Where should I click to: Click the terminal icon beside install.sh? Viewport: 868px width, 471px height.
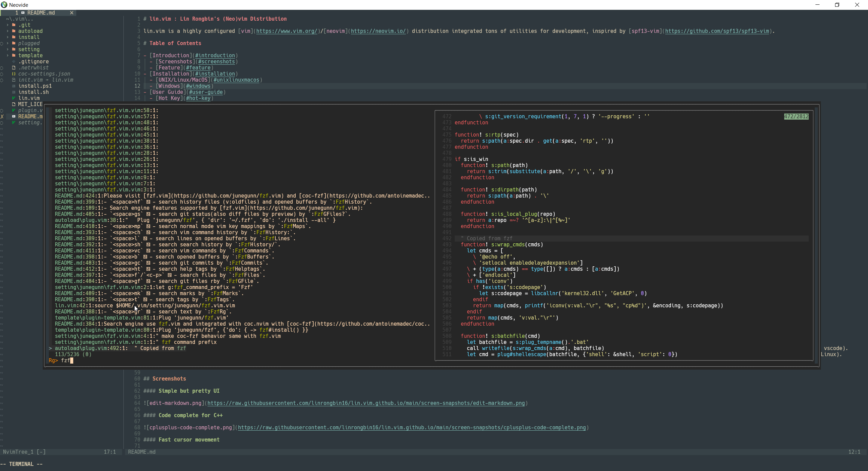point(14,92)
